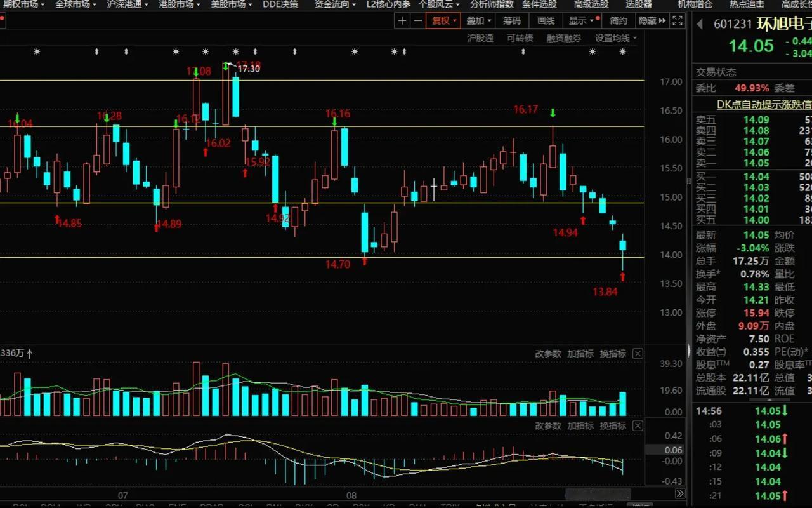Image resolution: width=812 pixels, height=508 pixels.
Task: Click 加指标 in the volume panel
Action: click(580, 354)
